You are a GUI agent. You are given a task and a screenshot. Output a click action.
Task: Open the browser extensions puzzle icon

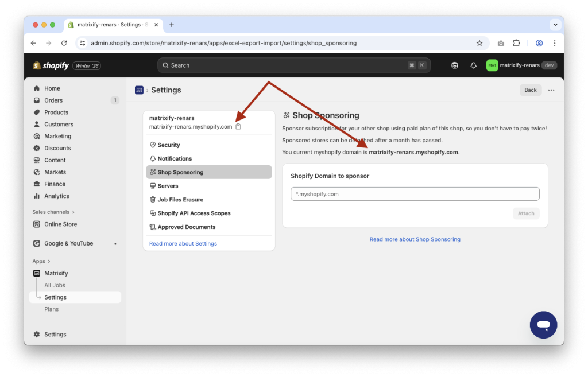coord(516,42)
